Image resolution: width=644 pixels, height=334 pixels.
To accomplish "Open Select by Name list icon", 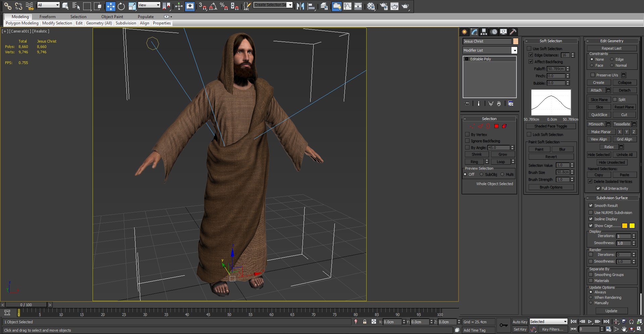I will click(x=76, y=6).
